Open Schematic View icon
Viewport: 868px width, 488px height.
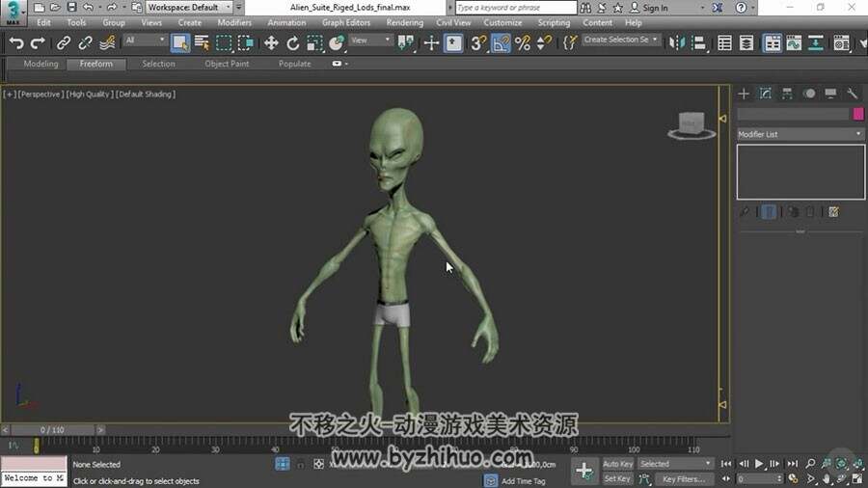pos(815,42)
